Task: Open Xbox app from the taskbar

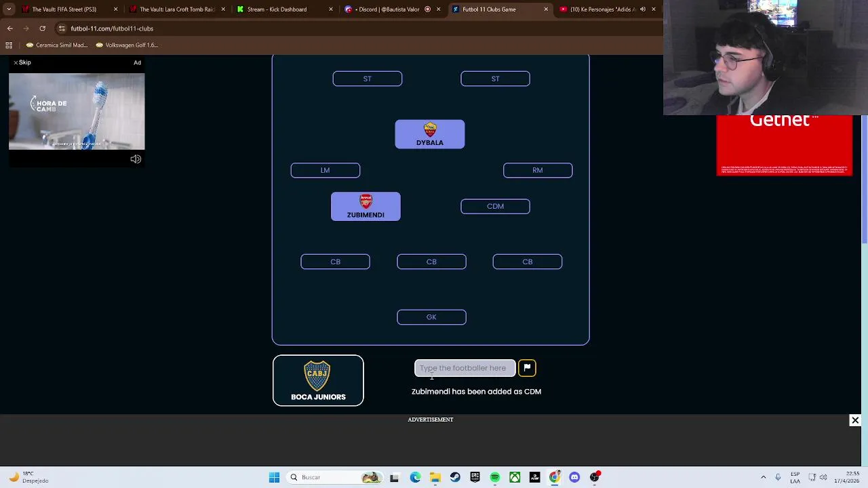Action: pyautogui.click(x=515, y=477)
